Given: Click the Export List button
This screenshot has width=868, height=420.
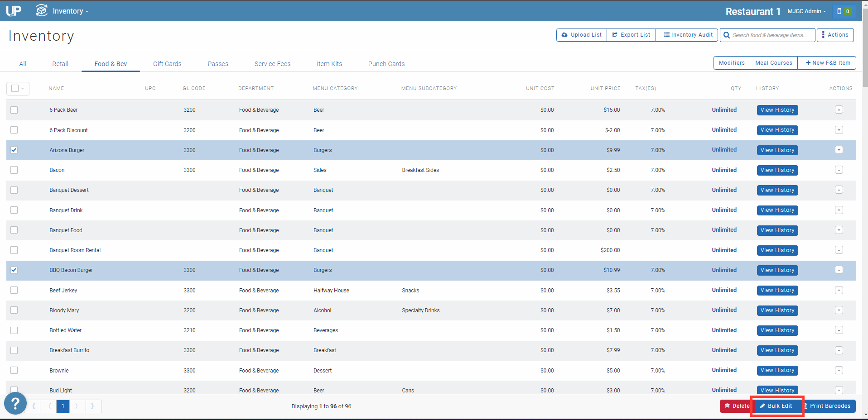Looking at the screenshot, I should [631, 35].
